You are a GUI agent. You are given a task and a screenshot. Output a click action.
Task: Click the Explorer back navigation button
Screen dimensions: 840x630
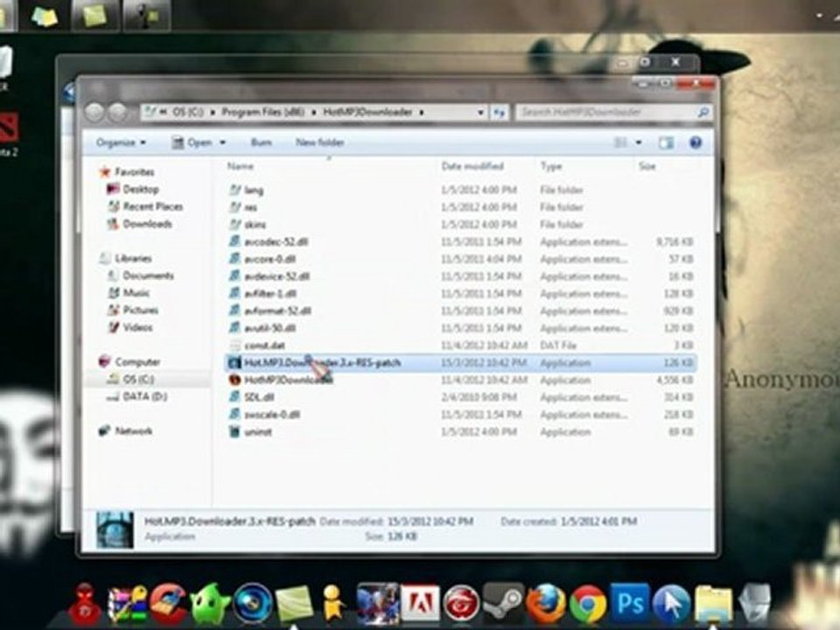pos(94,113)
